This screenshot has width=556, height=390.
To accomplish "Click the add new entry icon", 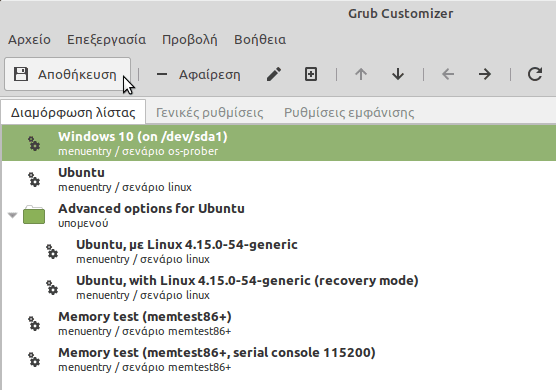I will click(x=311, y=74).
